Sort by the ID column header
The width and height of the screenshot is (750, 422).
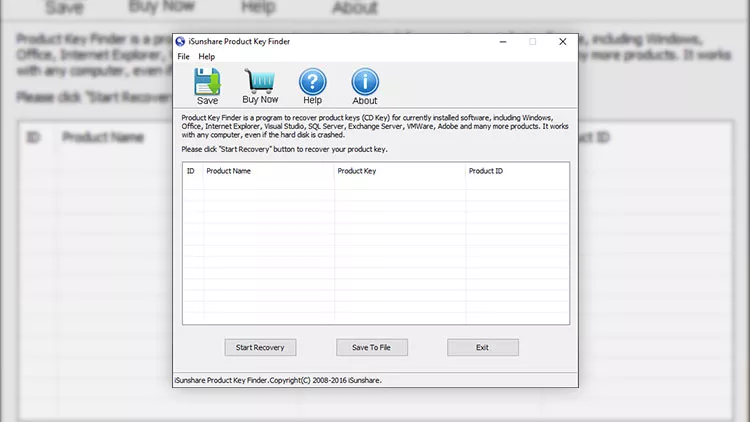click(191, 171)
